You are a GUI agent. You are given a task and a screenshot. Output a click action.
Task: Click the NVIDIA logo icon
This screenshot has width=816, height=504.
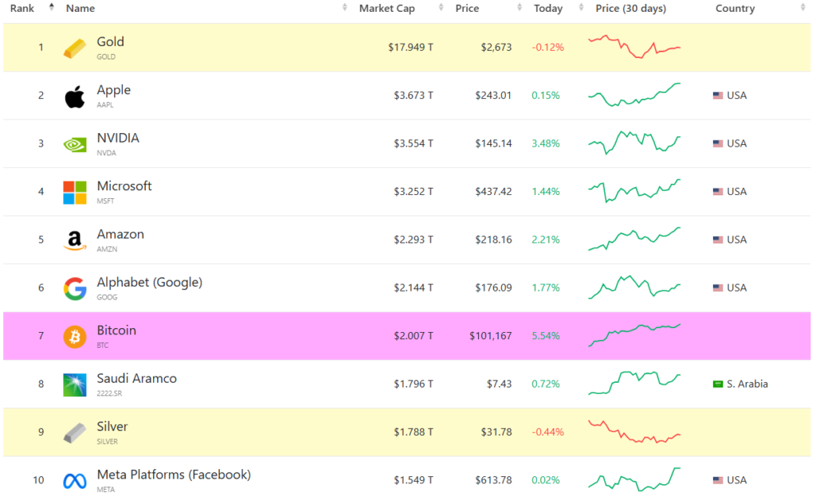[x=75, y=145]
